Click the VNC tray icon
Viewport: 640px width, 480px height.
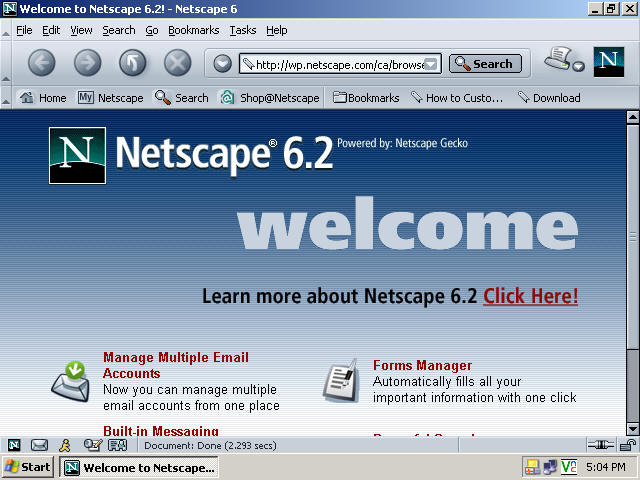[x=569, y=467]
